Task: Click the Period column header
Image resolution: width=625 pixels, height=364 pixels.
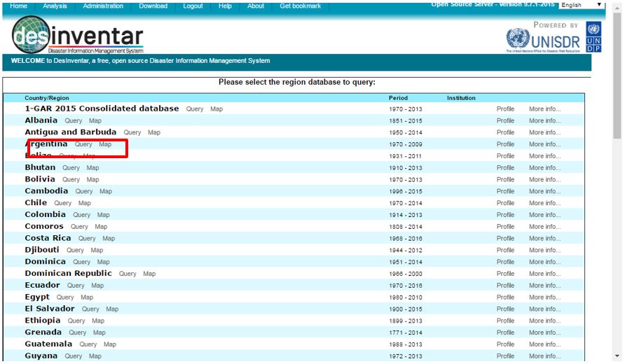Action: click(x=398, y=98)
